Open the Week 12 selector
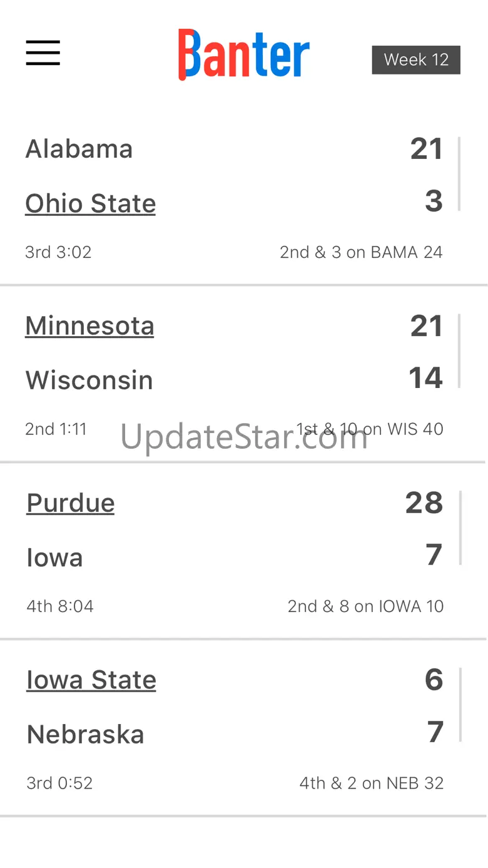This screenshot has height=868, width=488. (x=416, y=60)
